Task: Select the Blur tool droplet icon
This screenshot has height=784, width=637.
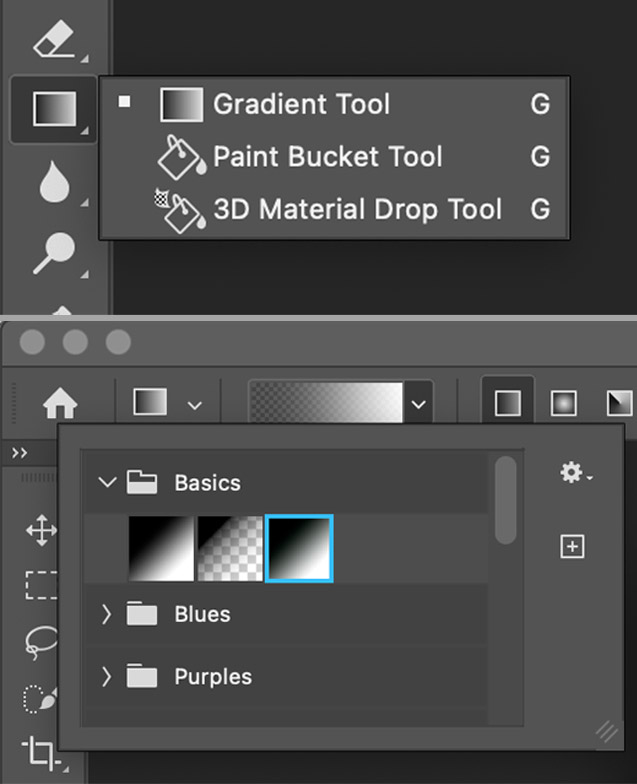Action: (54, 182)
